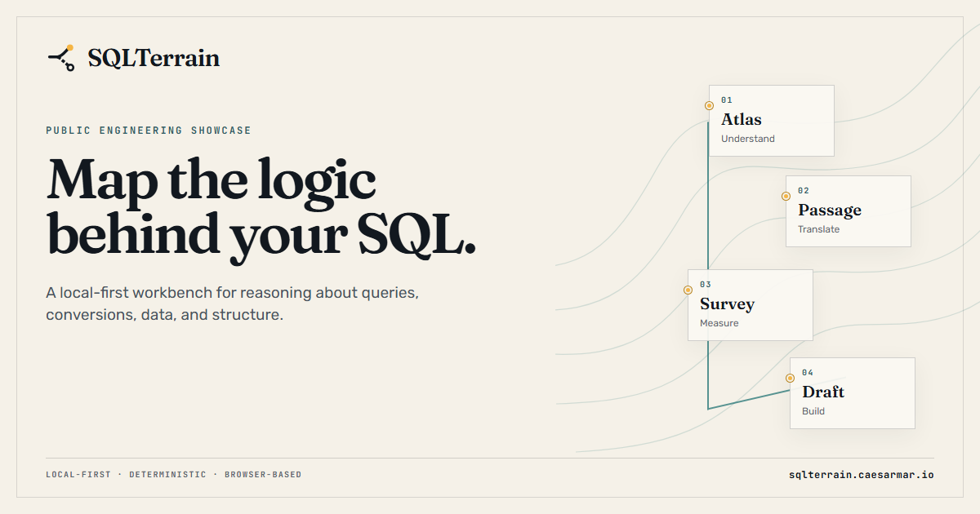Click the orange node dot beside Draft
Viewport: 980px width, 514px height.
tap(790, 378)
